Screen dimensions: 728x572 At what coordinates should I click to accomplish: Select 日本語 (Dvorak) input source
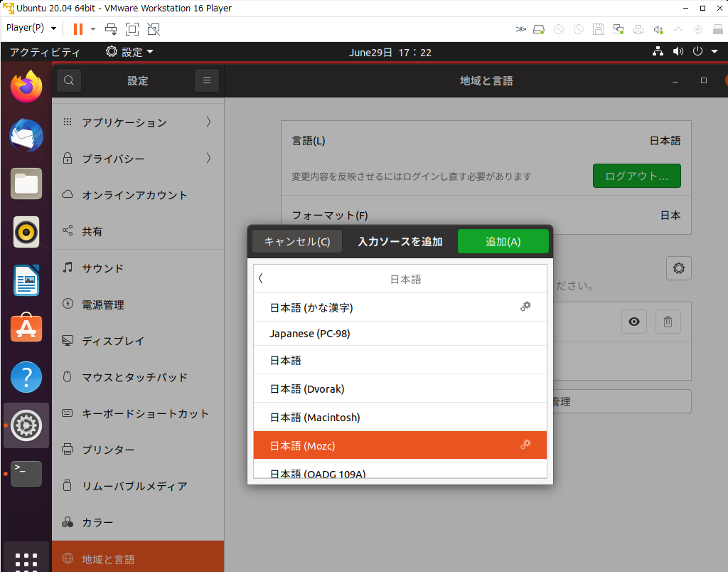(x=400, y=389)
